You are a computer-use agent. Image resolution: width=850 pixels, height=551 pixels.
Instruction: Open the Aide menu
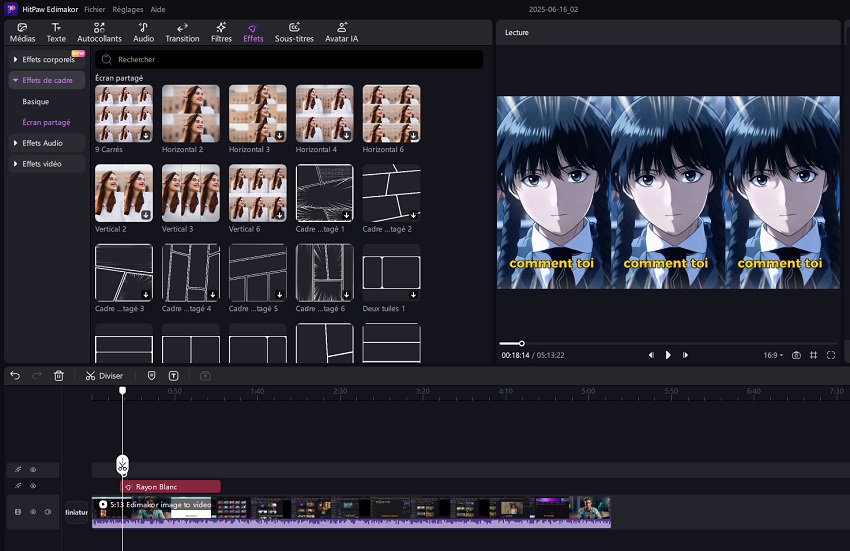point(158,9)
